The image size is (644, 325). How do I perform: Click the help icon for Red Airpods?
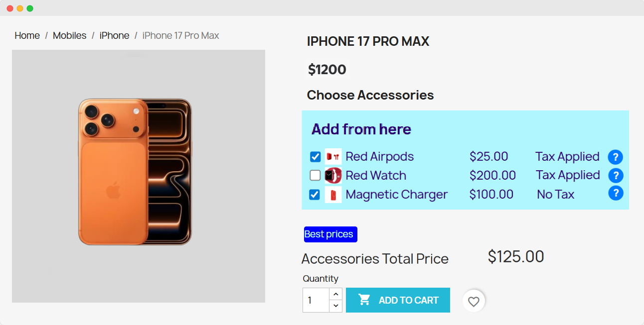click(x=615, y=157)
